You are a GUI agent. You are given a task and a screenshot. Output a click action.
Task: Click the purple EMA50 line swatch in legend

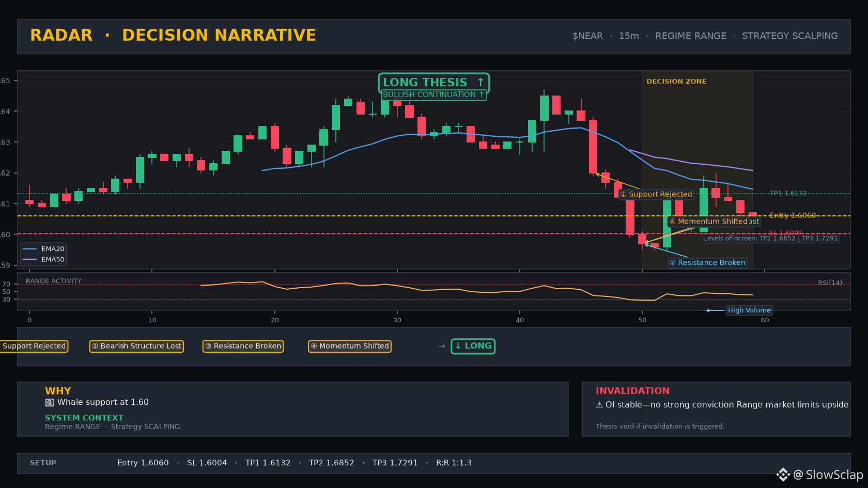[30, 260]
